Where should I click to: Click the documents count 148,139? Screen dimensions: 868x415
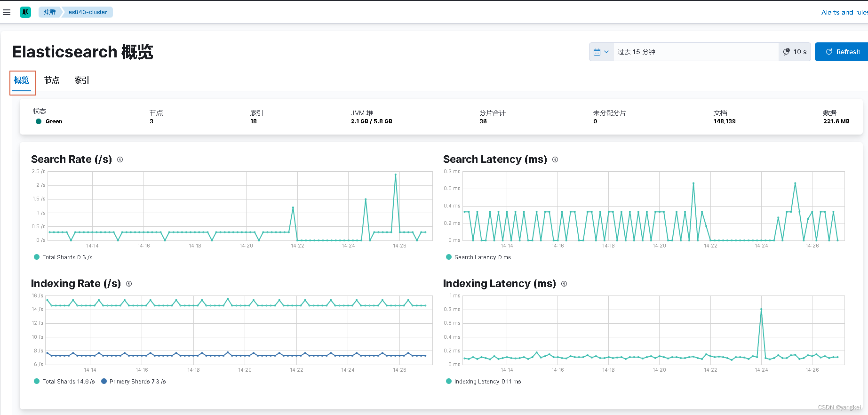725,121
